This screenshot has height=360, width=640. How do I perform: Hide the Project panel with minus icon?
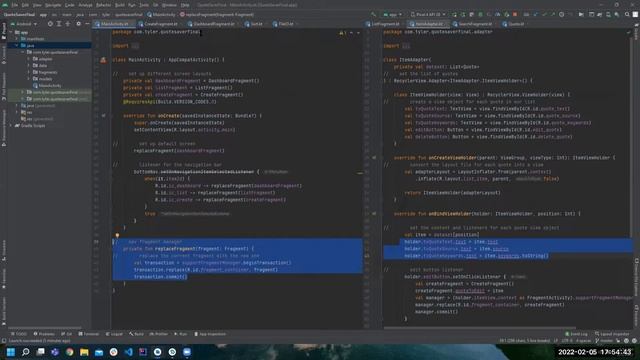87,24
